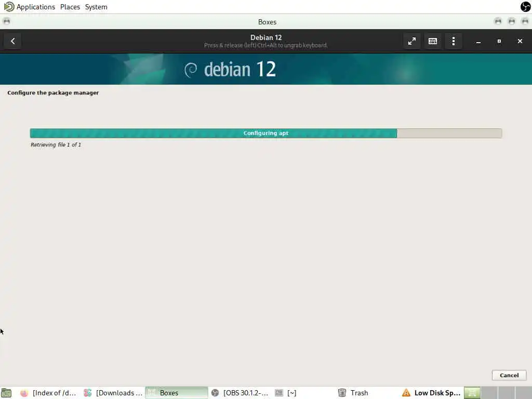
Task: Click Configure the package manager heading
Action: (x=53, y=92)
